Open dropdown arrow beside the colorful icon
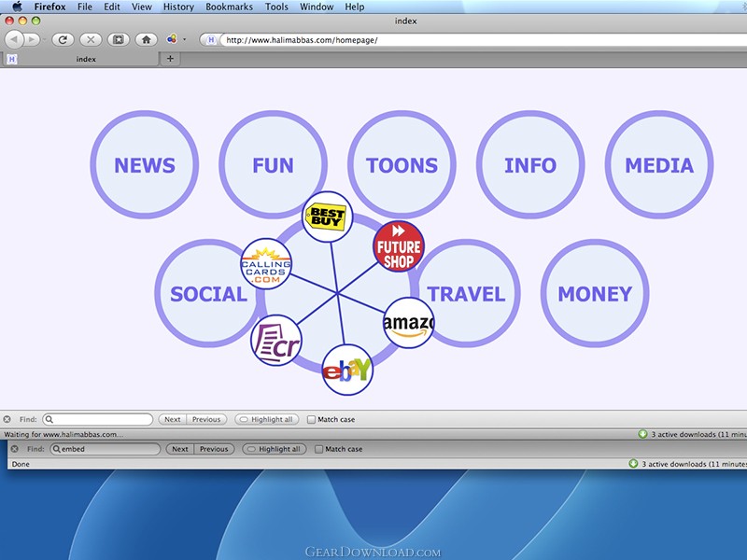The image size is (747, 560). (184, 39)
